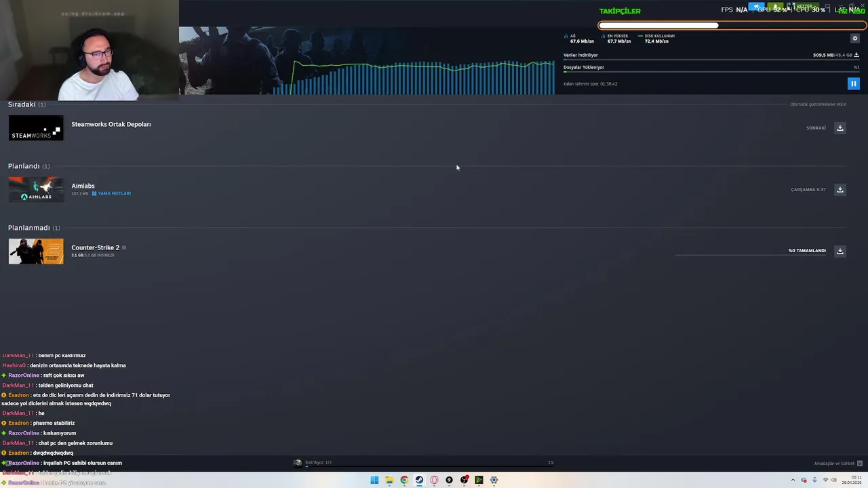Open Aimlabs YAMA NOTLARI patch notes
The height and width of the screenshot is (488, 868).
click(111, 193)
